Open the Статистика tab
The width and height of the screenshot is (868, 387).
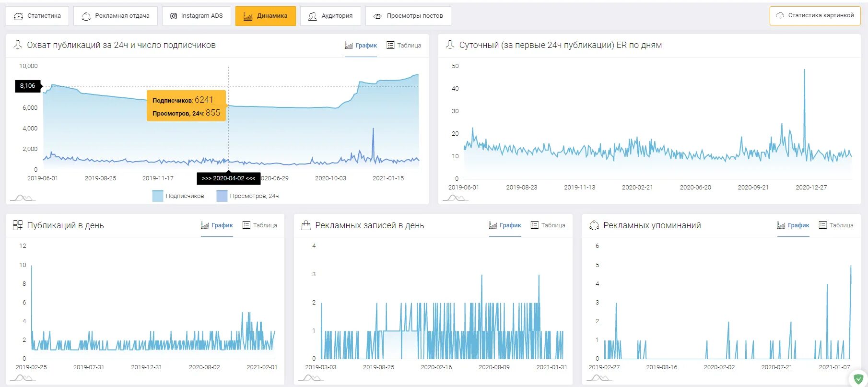pyautogui.click(x=37, y=16)
